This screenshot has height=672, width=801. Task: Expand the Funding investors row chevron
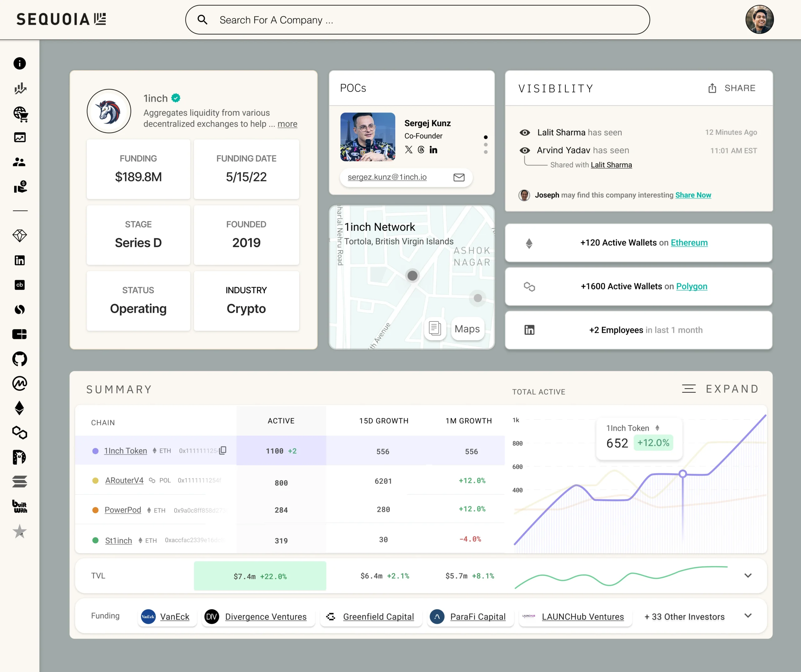(747, 616)
